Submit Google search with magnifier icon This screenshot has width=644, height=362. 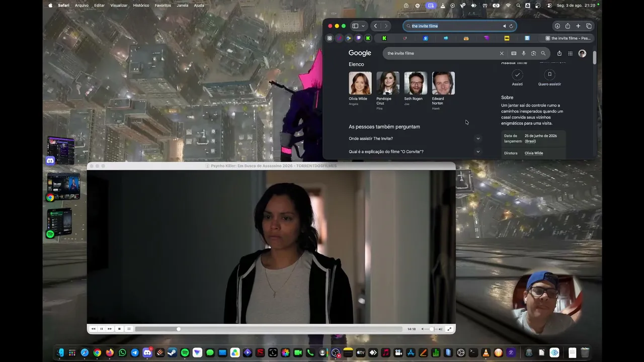pyautogui.click(x=543, y=53)
